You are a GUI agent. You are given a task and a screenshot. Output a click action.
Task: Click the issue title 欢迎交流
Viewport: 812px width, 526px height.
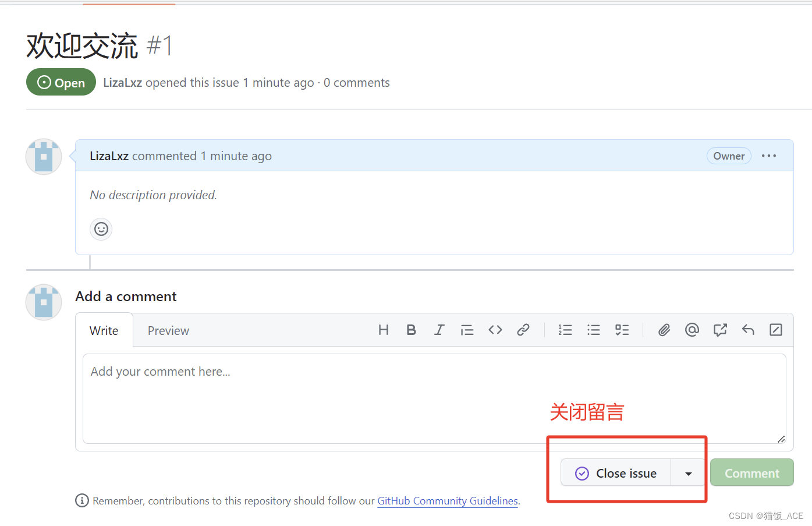(x=82, y=45)
